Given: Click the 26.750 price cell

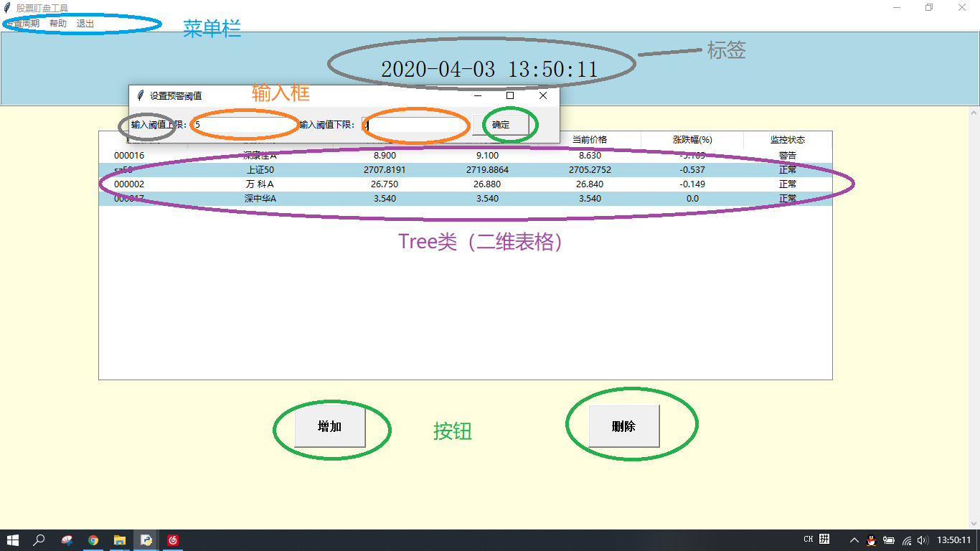Looking at the screenshot, I should (385, 184).
